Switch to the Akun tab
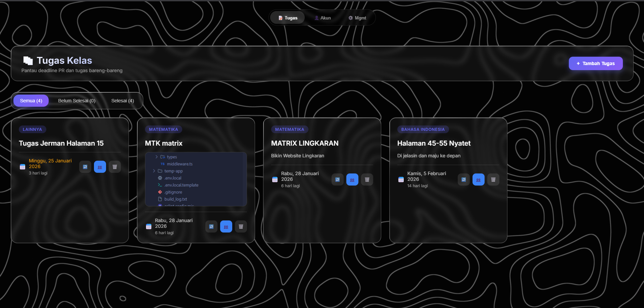 tap(323, 18)
